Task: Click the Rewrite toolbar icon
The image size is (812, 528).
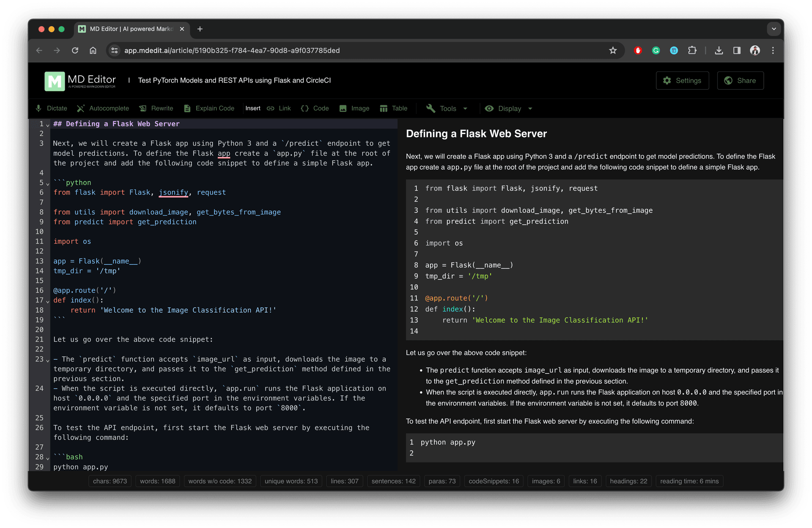Action: click(x=143, y=108)
